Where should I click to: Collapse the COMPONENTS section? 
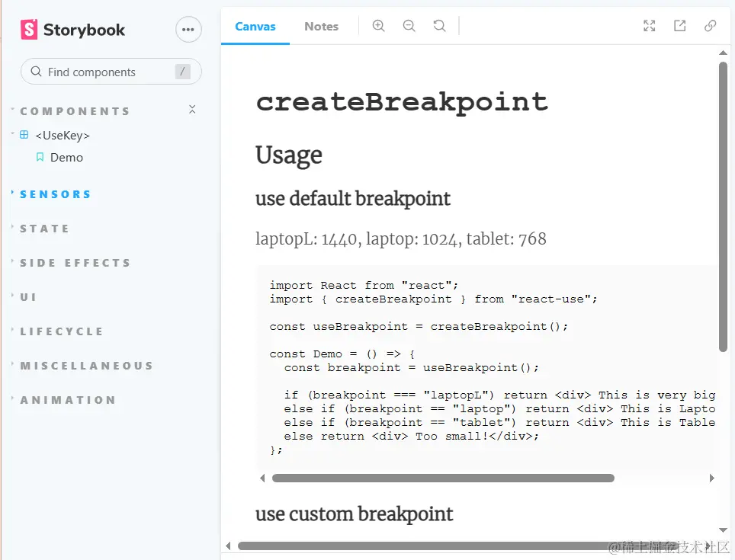75,111
